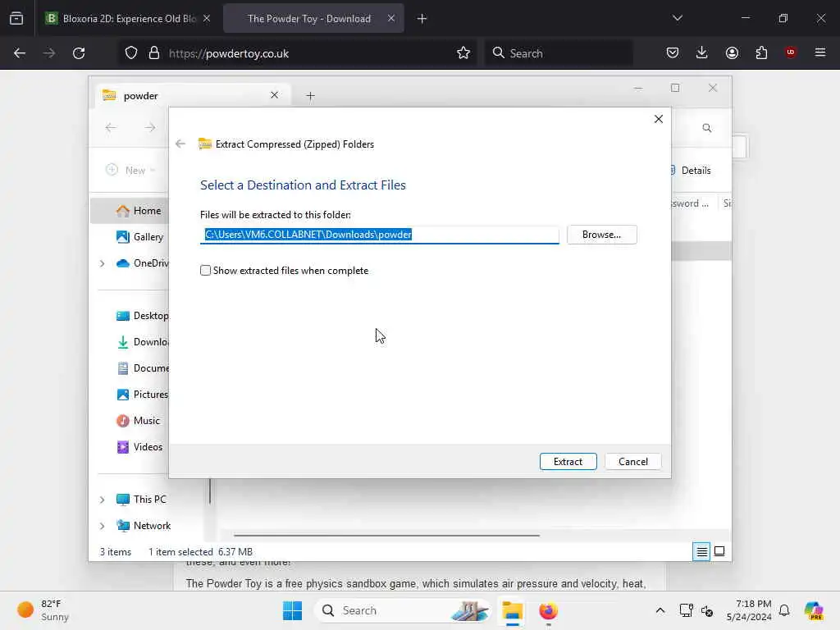The image size is (840, 630).
Task: Open Firefox extensions menu
Action: coord(761,53)
